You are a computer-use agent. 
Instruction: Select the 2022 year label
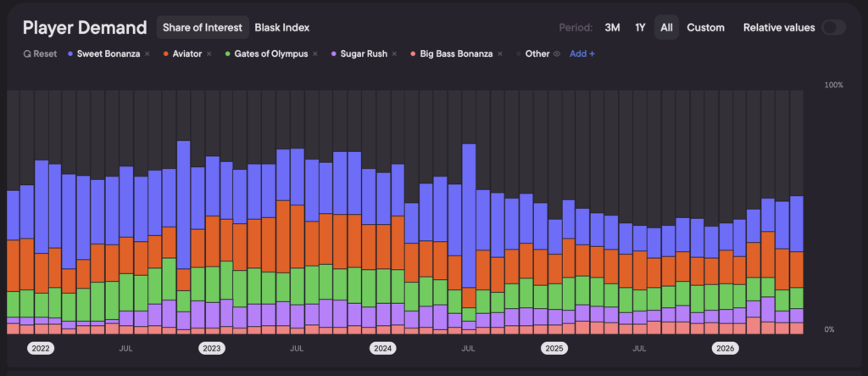(x=41, y=349)
